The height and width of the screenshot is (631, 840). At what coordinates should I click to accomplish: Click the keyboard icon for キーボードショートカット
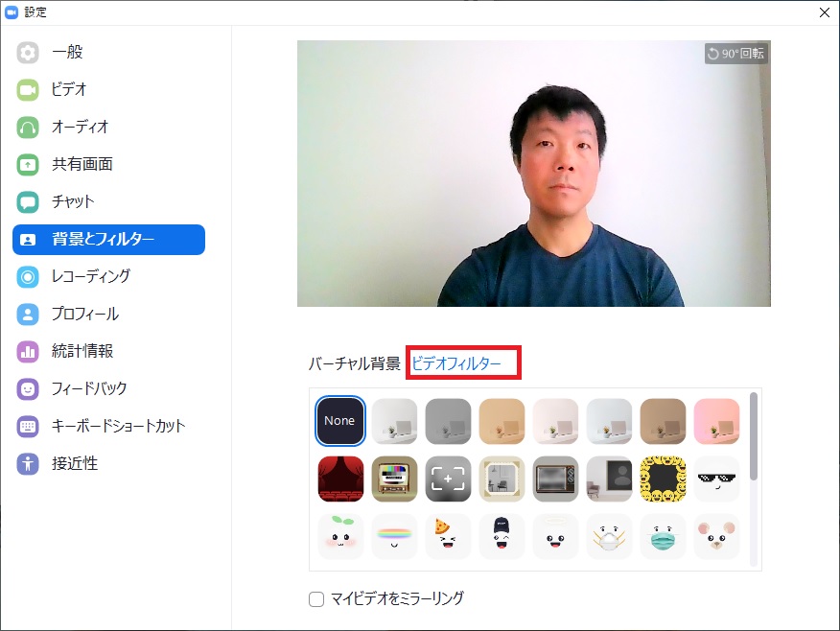click(x=28, y=427)
